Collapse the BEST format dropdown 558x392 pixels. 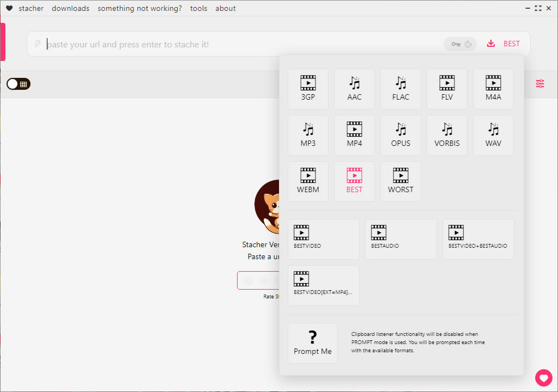(x=504, y=44)
